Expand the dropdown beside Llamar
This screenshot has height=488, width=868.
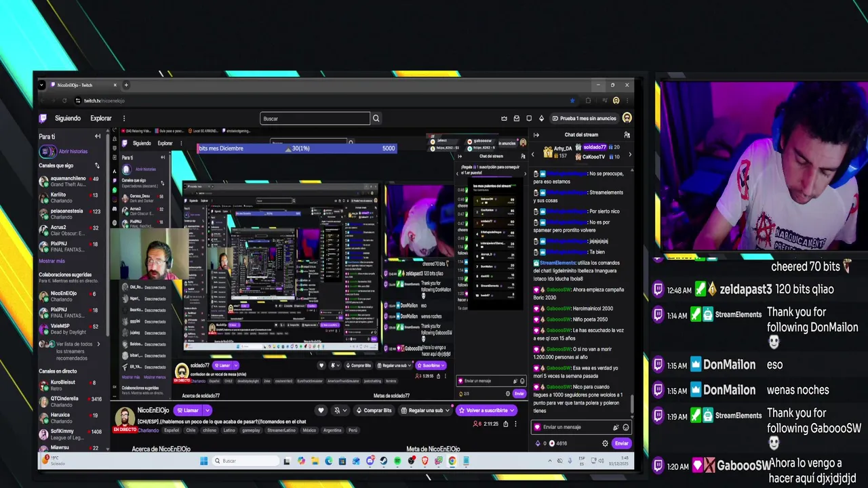click(208, 410)
